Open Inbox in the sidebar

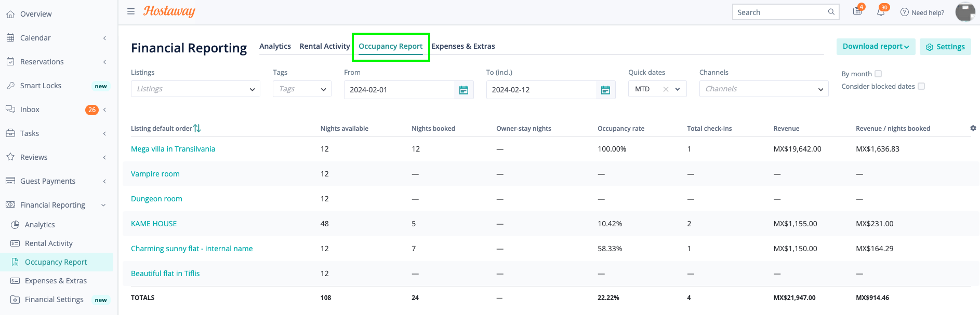pos(30,109)
